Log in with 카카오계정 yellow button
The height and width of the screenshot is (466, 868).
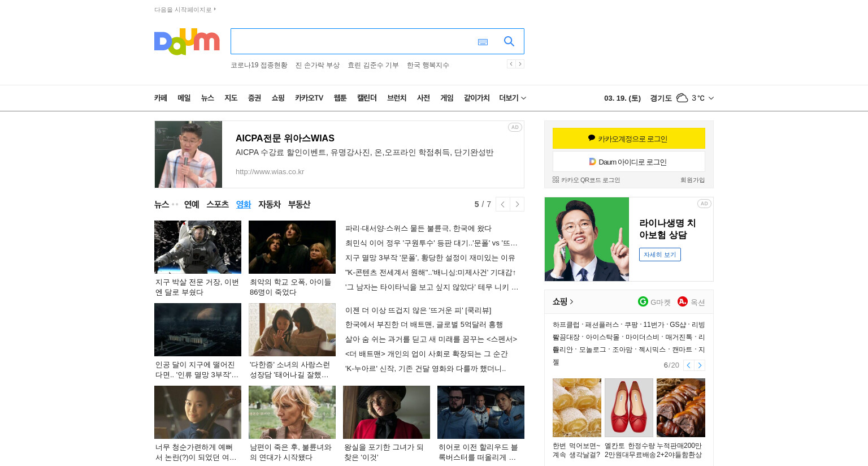pos(629,139)
